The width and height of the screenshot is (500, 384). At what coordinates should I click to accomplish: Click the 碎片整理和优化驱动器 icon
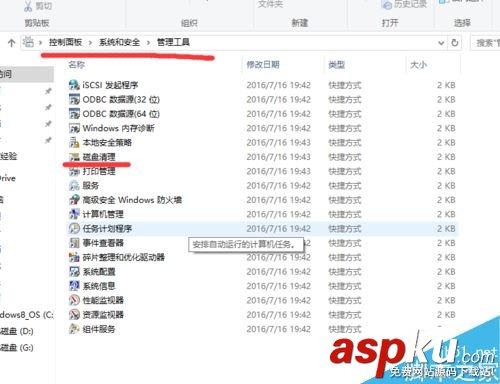point(74,257)
